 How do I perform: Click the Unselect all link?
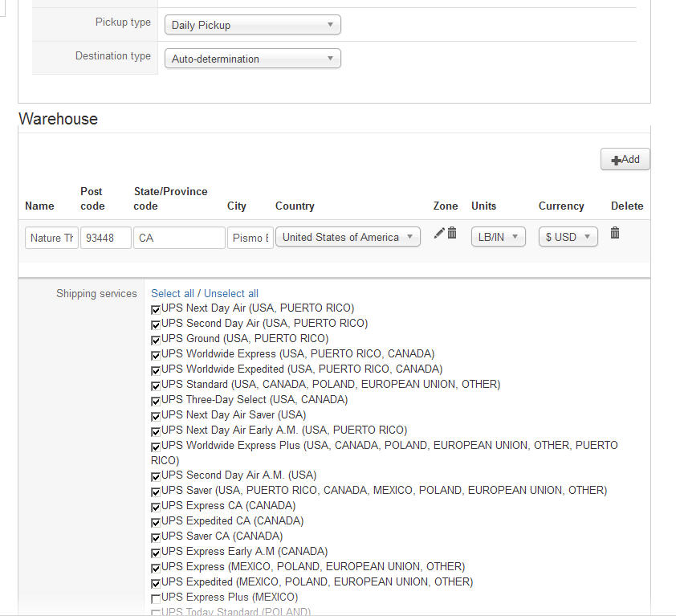[x=231, y=294]
